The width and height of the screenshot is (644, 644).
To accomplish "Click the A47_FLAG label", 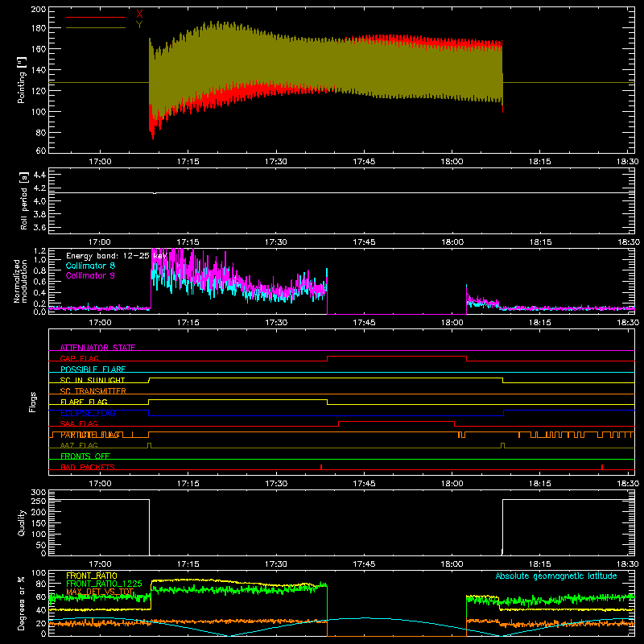I will click(79, 445).
